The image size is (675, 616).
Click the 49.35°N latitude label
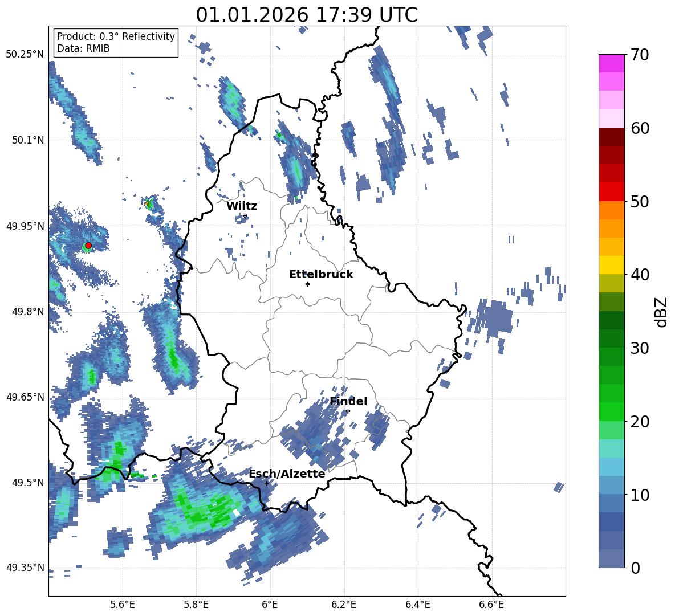(x=25, y=568)
